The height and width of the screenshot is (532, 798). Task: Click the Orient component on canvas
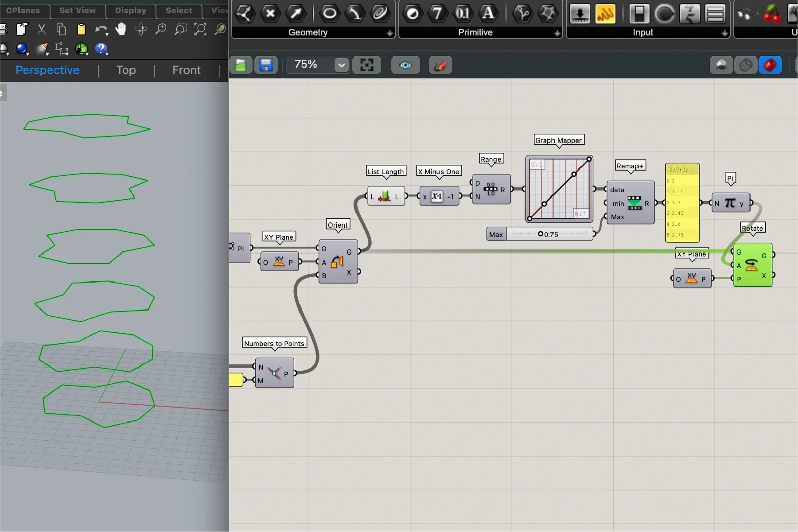pos(338,262)
